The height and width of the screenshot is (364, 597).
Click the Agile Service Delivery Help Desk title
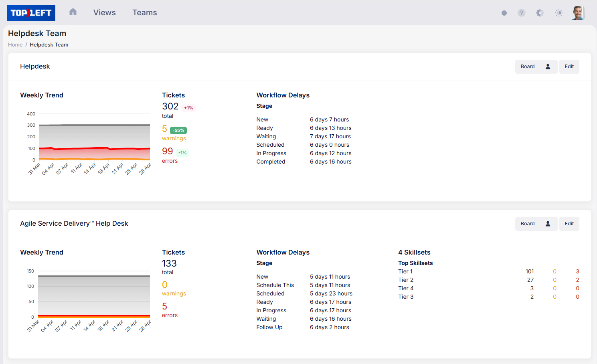click(74, 223)
